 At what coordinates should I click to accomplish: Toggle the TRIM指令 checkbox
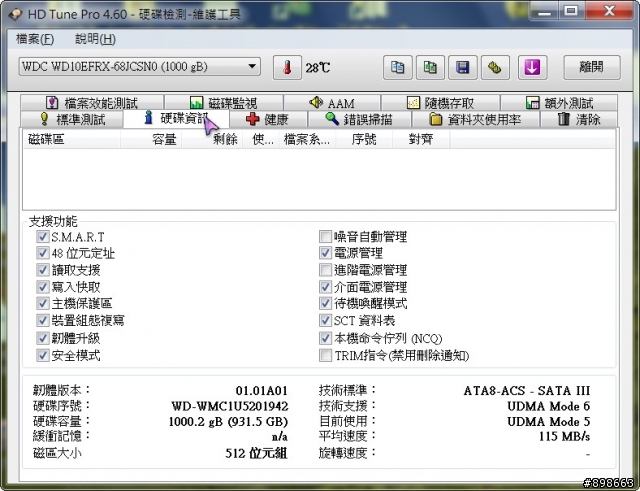pos(325,355)
